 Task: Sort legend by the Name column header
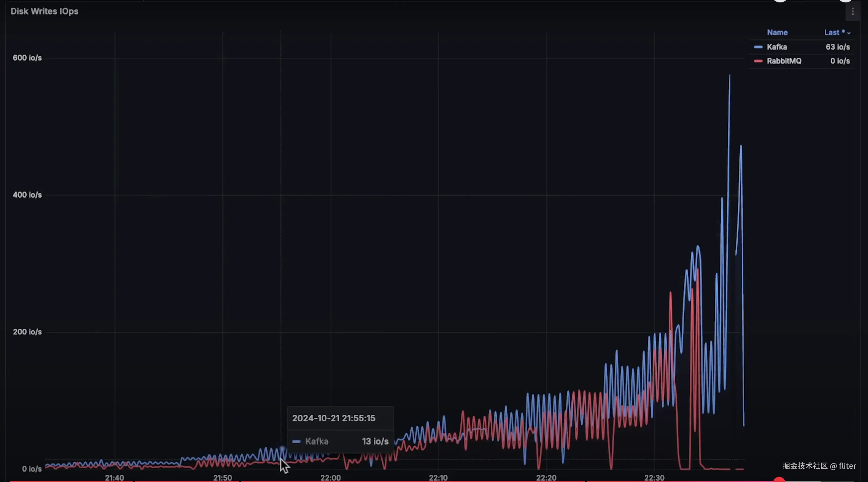click(777, 32)
